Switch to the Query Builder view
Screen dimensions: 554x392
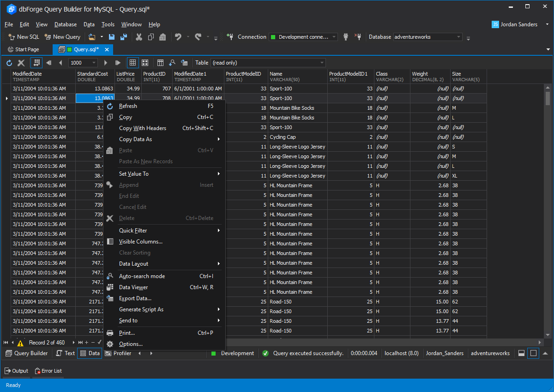tap(27, 353)
